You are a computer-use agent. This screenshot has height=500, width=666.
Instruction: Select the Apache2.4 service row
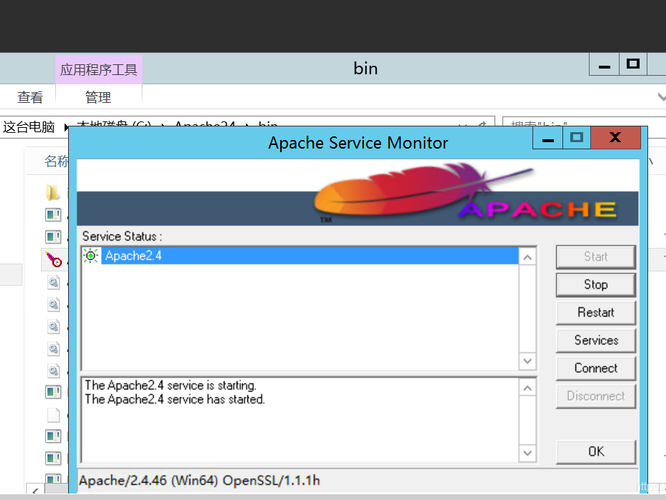click(x=300, y=256)
